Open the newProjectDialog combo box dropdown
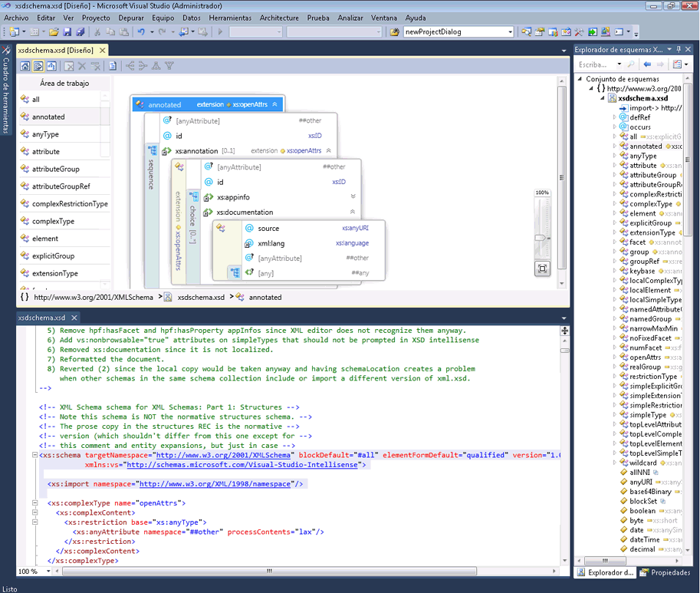 tap(511, 31)
